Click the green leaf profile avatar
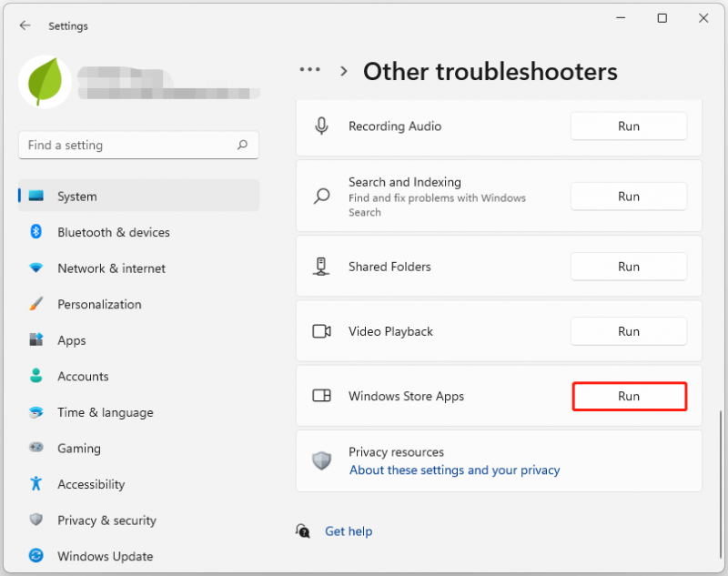The image size is (728, 576). [x=45, y=82]
